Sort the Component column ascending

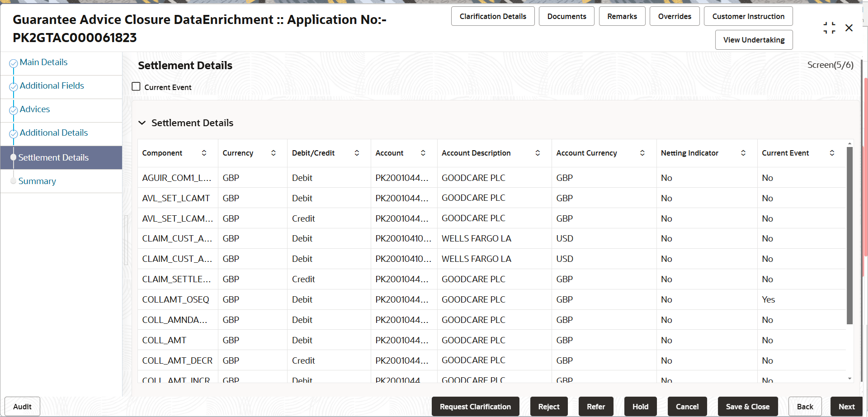[205, 153]
